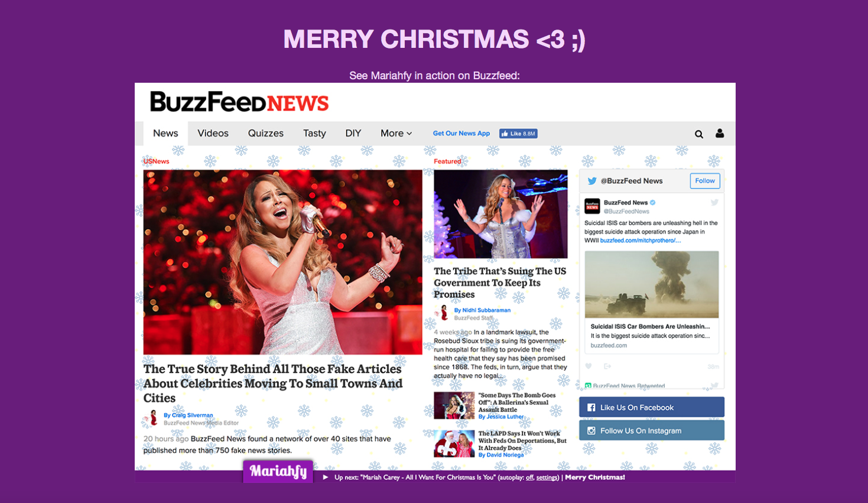The width and height of the screenshot is (868, 503).
Task: Click the Twitter Follow button
Action: pyautogui.click(x=705, y=181)
